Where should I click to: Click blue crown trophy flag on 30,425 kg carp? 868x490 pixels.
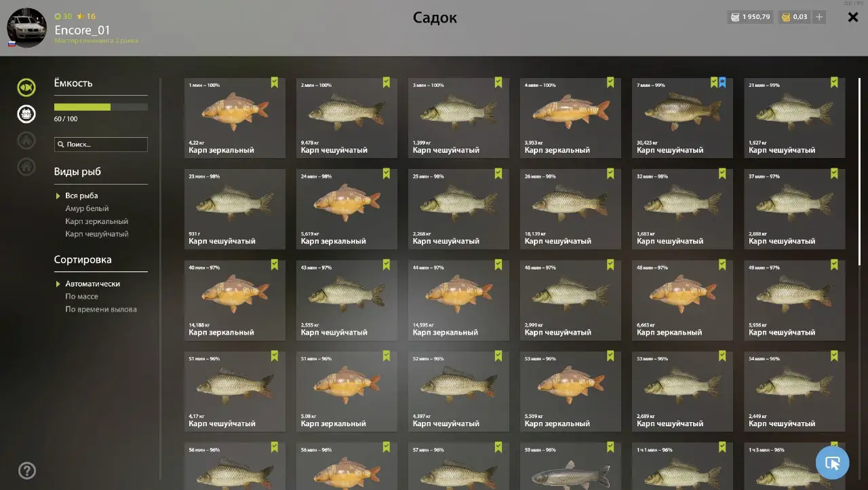pos(723,82)
